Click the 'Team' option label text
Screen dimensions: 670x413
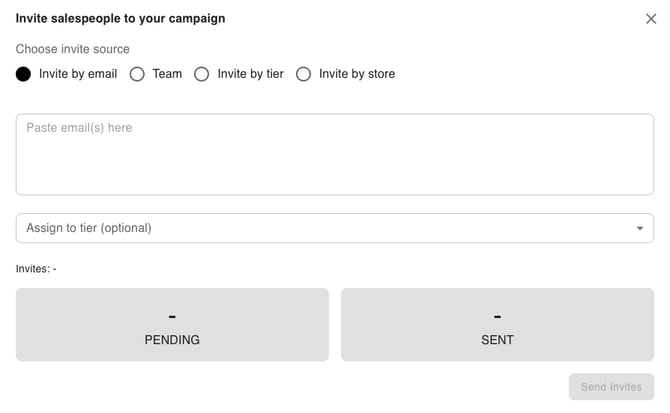click(167, 74)
